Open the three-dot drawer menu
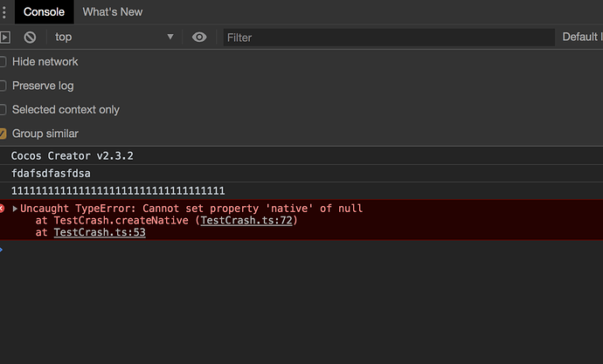Screen dimensions: 603x364 tap(4, 12)
